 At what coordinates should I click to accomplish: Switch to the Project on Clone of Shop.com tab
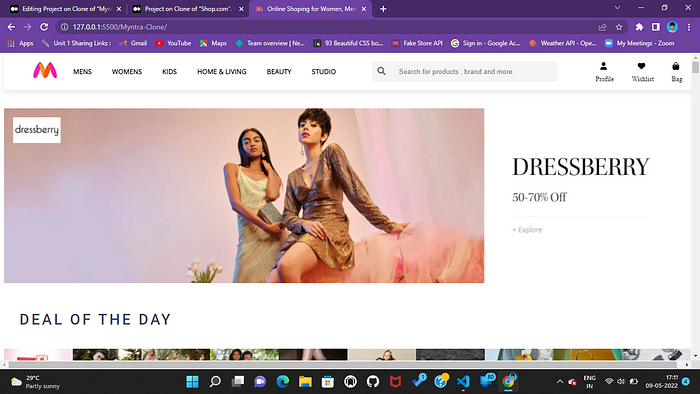pos(188,9)
